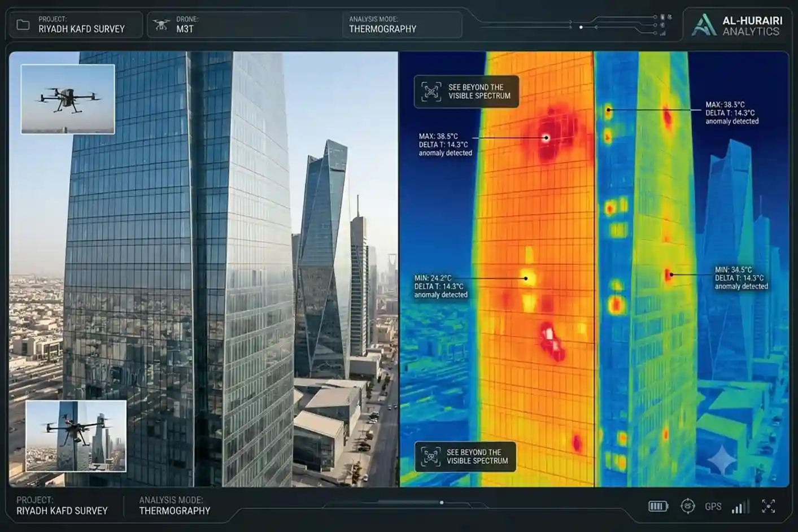Click the GPS status label

pos(713,507)
